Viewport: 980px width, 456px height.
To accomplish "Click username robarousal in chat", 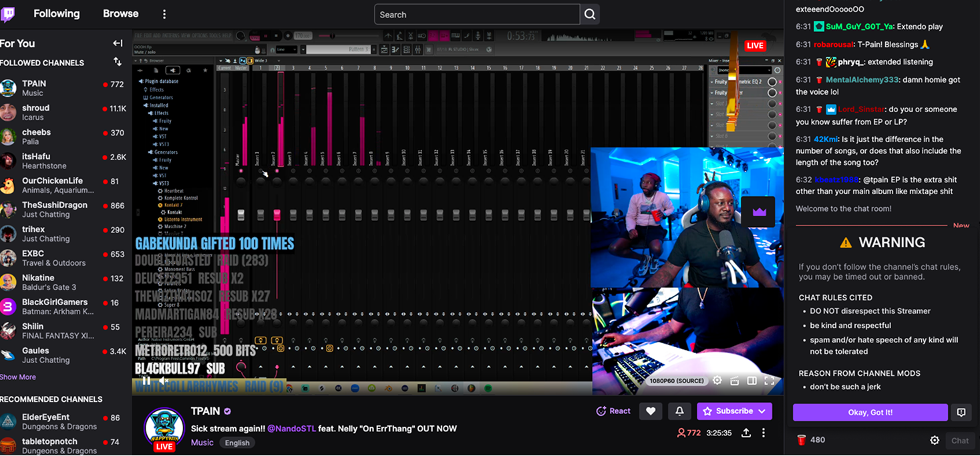I will click(832, 44).
